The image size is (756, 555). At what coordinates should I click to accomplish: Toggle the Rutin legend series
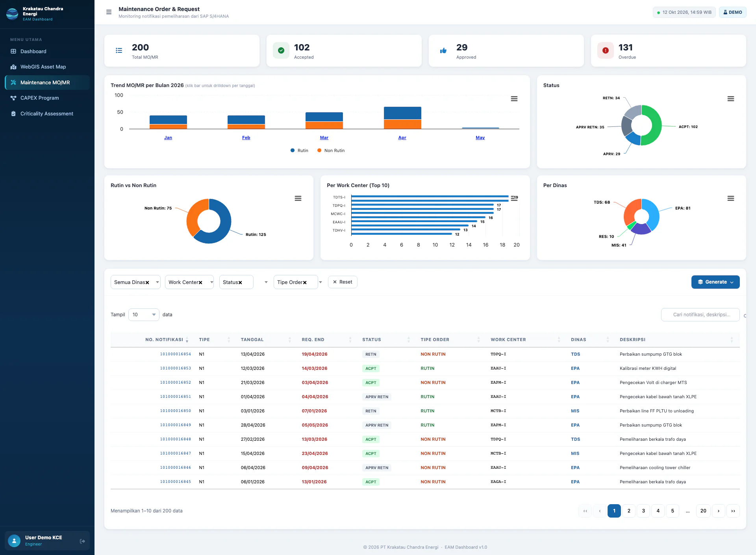tap(299, 150)
